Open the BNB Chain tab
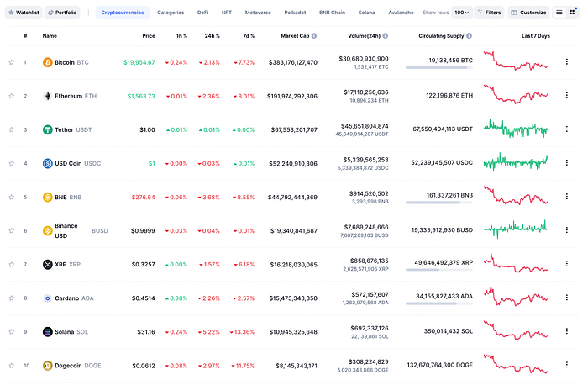The image size is (588, 385). coord(333,13)
